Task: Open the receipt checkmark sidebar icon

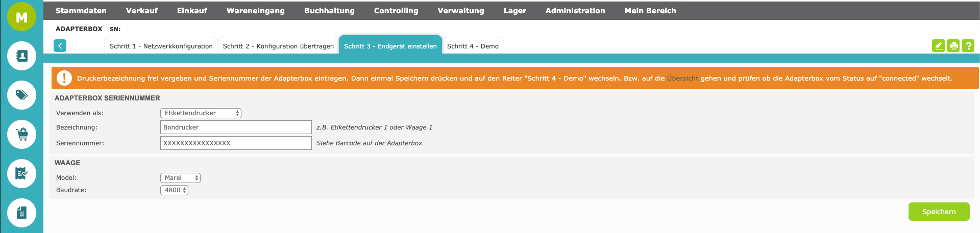Action: coord(21,173)
